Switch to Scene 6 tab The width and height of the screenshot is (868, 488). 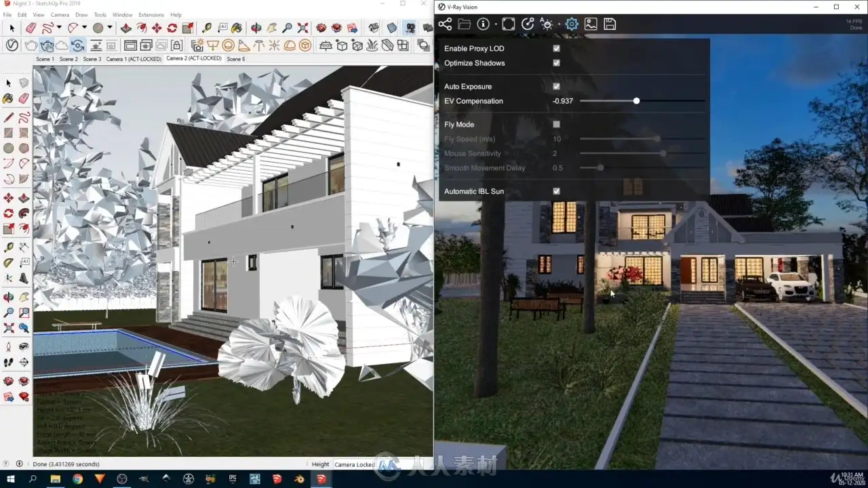(x=236, y=59)
